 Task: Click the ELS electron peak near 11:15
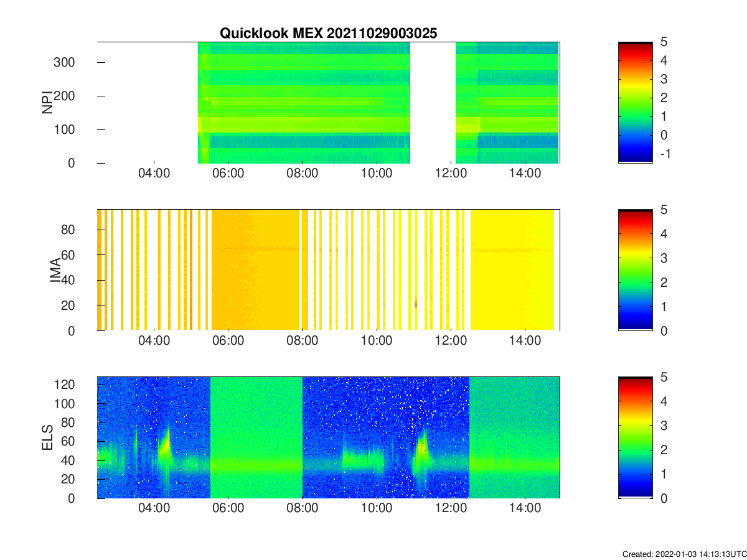(423, 449)
